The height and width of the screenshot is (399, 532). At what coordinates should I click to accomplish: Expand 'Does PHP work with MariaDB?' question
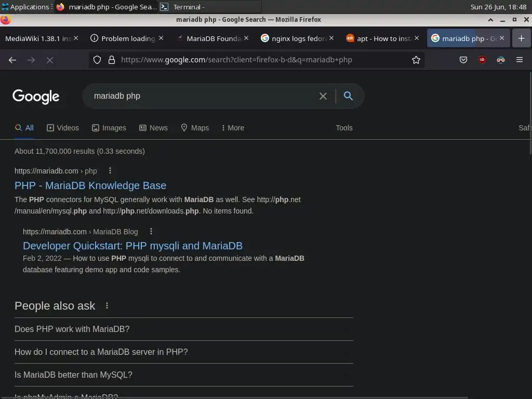(x=183, y=329)
